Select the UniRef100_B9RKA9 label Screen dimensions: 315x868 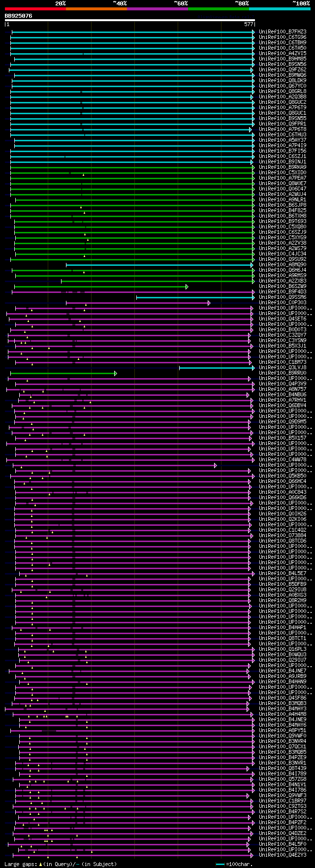(283, 167)
